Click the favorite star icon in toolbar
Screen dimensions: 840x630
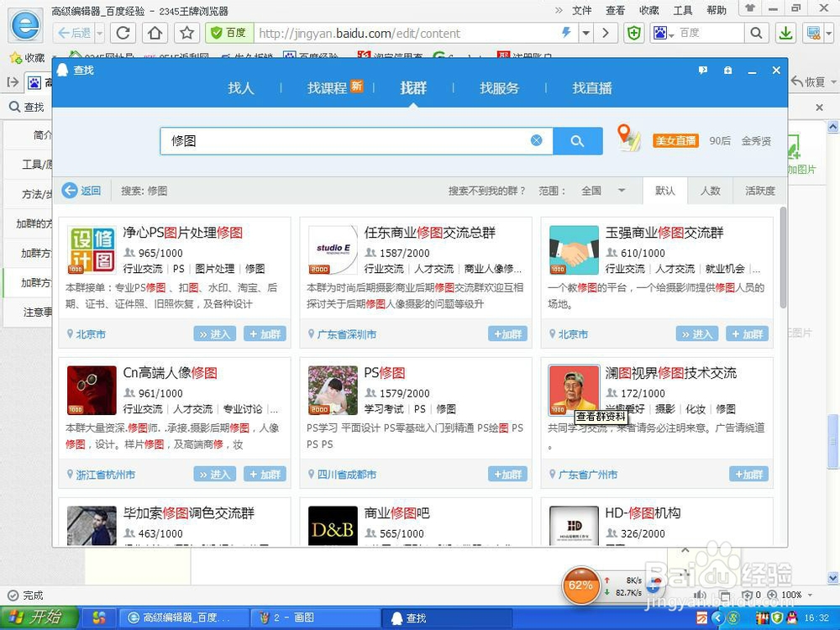(x=186, y=34)
